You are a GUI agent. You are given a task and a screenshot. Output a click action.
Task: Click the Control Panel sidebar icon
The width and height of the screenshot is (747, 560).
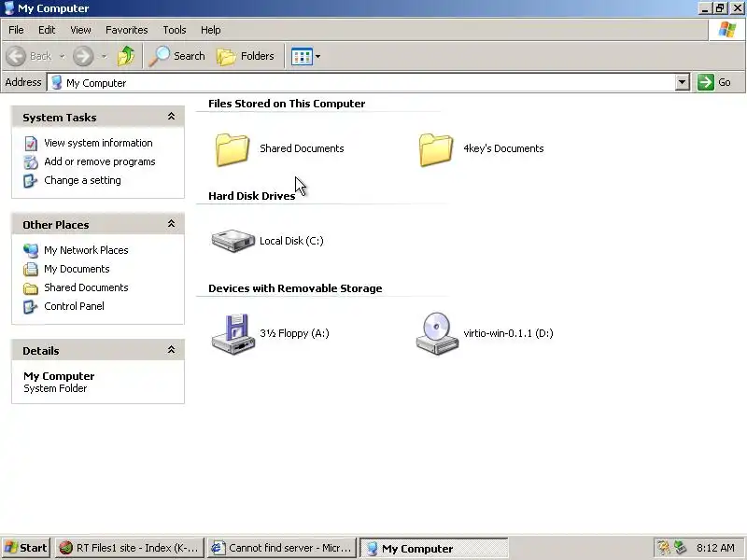(x=31, y=307)
